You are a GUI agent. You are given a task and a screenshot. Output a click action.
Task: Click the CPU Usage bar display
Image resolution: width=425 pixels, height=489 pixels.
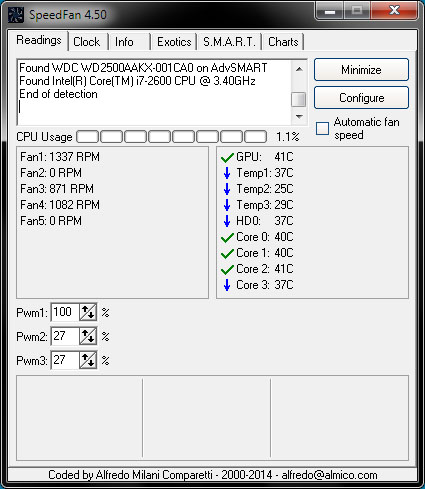click(172, 137)
